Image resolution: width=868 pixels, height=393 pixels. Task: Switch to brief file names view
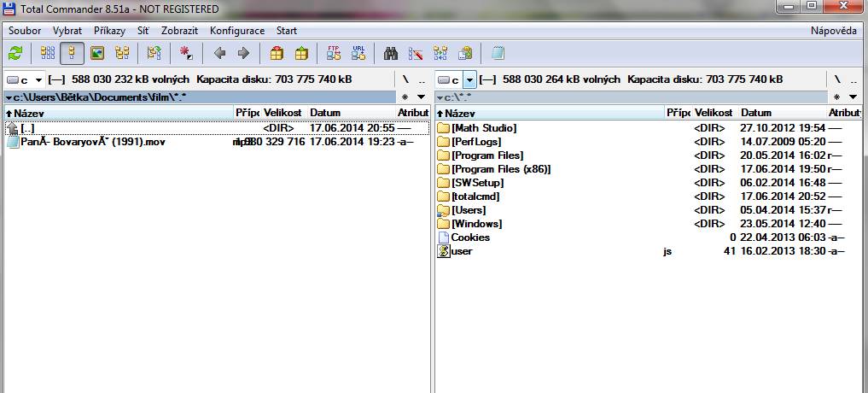(48, 53)
